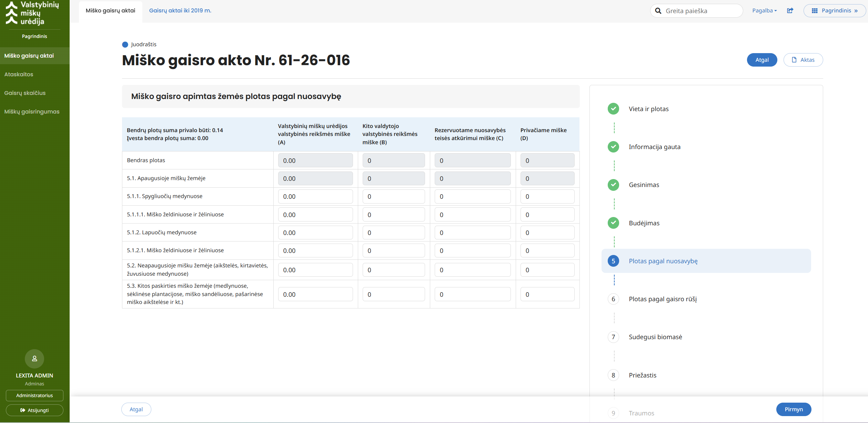Screen dimensions: 868x423
Task: Click the Valstybinių miškų urėdija logo
Action: 32,13
